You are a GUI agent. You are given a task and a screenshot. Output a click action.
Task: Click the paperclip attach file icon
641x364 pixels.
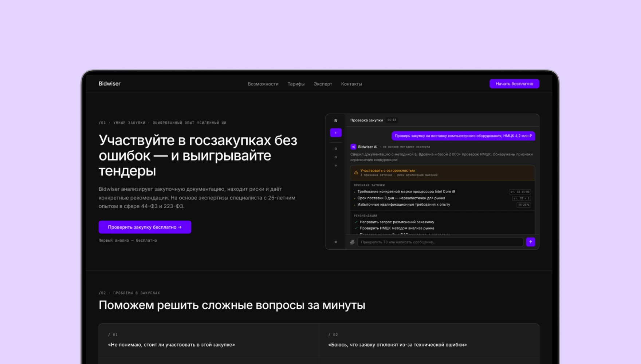pyautogui.click(x=352, y=242)
